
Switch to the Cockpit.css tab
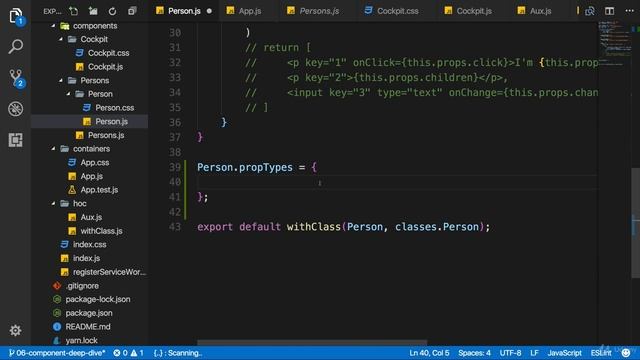pos(397,11)
